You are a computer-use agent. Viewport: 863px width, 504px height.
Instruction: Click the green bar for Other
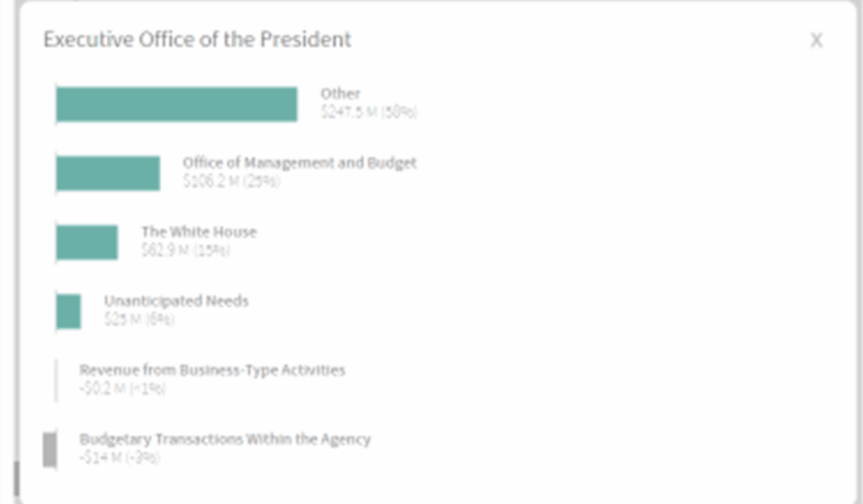(x=176, y=104)
